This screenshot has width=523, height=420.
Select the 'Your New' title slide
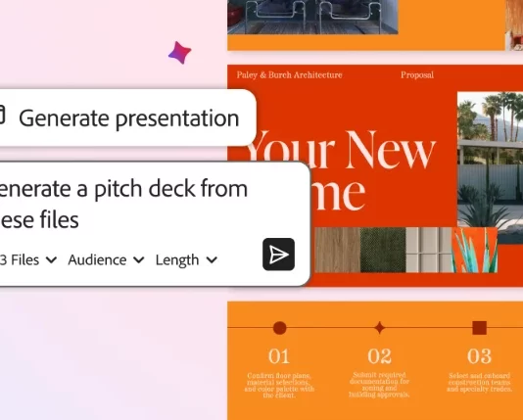(375, 175)
